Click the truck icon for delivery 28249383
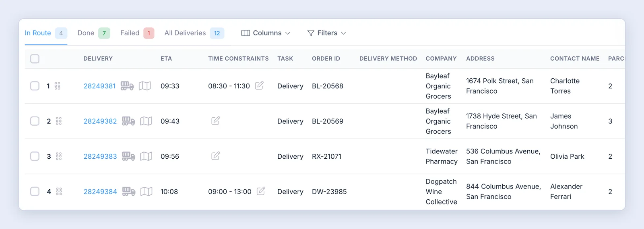The height and width of the screenshot is (229, 644). click(x=128, y=156)
